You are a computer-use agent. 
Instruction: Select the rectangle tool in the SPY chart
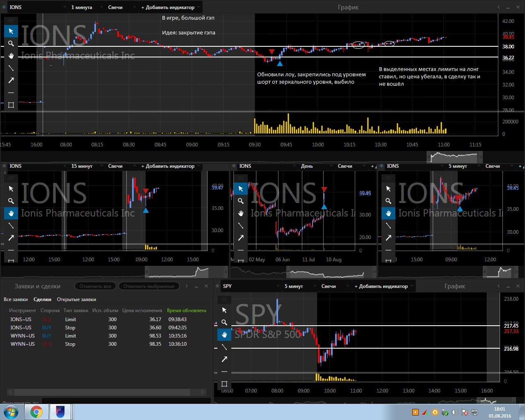224,384
